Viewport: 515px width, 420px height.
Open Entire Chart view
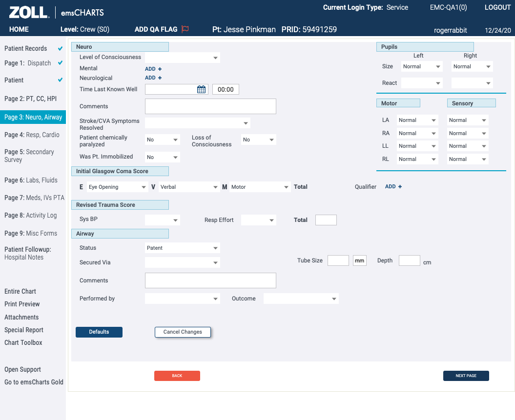pyautogui.click(x=21, y=291)
